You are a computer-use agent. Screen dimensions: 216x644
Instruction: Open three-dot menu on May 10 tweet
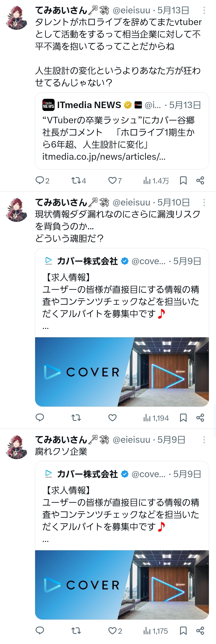click(x=204, y=202)
